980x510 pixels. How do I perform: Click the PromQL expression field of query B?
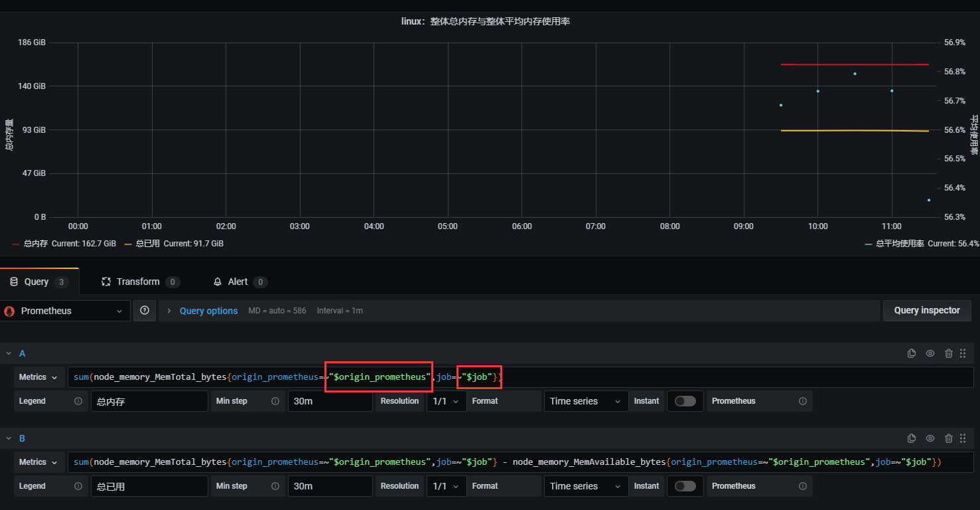[520, 462]
